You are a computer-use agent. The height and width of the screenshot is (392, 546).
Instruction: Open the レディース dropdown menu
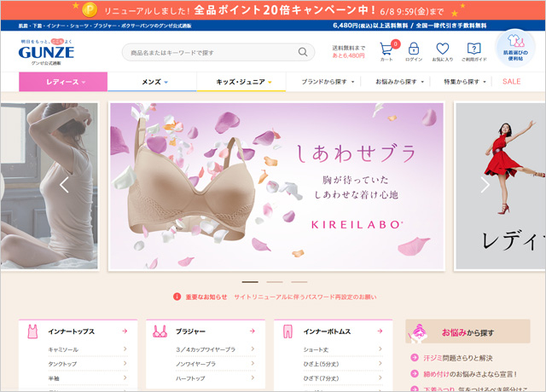(x=63, y=82)
